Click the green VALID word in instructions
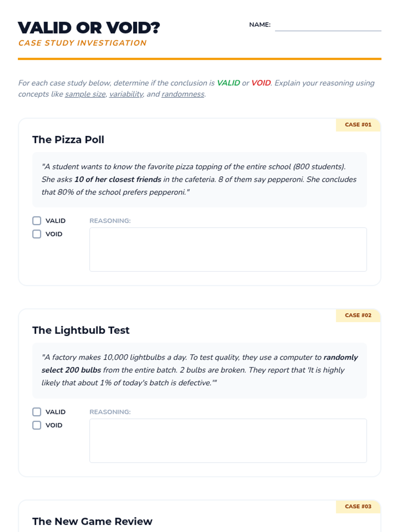The height and width of the screenshot is (532, 399). pos(228,83)
